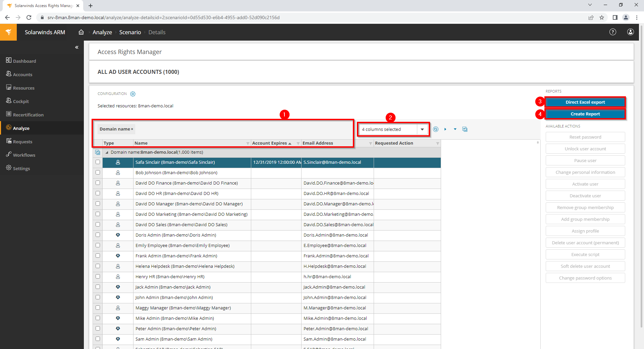This screenshot has width=644, height=349.
Task: Open the user profile icon in header
Action: [x=630, y=32]
